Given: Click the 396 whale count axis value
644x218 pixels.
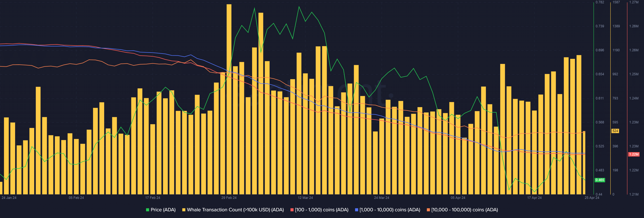Looking at the screenshot, I should click(x=615, y=146).
